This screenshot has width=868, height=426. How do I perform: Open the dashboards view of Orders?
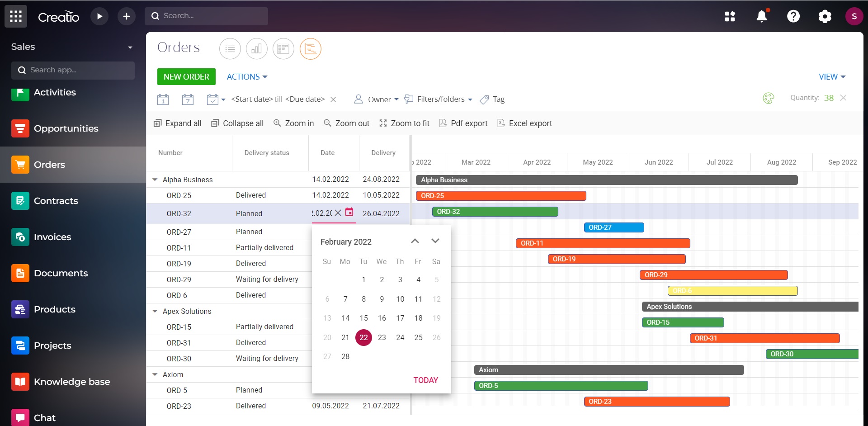256,48
